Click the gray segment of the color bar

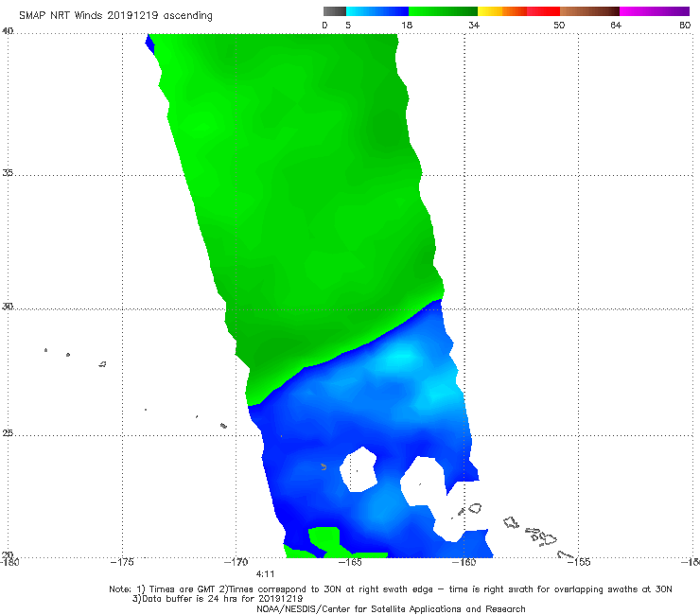(335, 11)
